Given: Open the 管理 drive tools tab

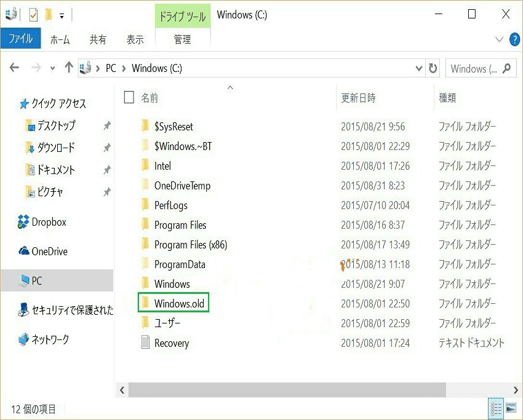Looking at the screenshot, I should coord(183,40).
